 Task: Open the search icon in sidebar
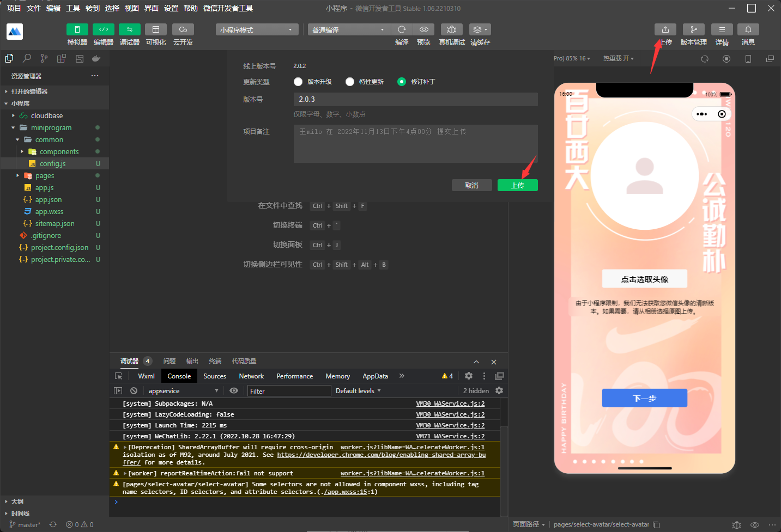click(27, 58)
